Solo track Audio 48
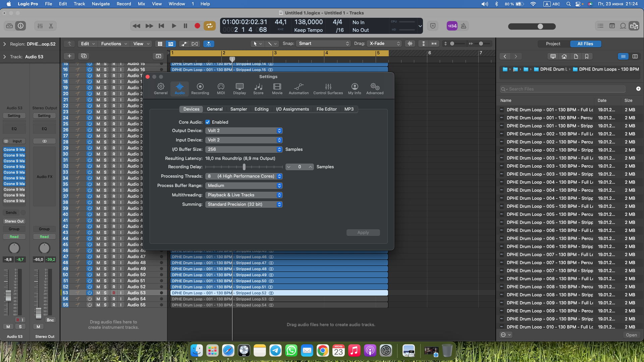The height and width of the screenshot is (362, 644). (105, 263)
